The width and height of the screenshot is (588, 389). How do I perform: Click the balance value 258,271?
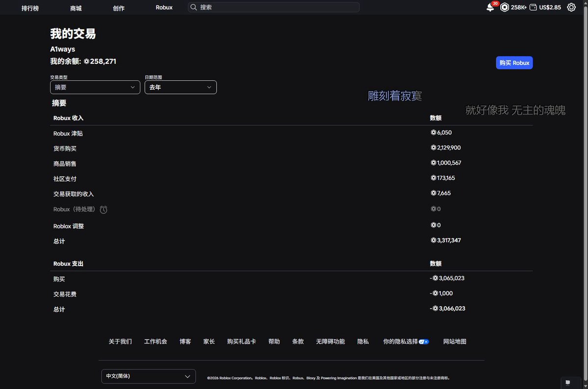(x=103, y=61)
